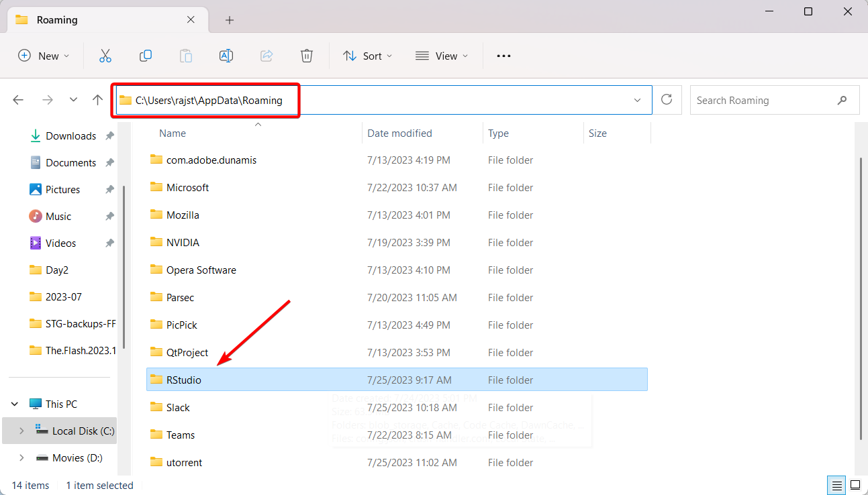
Task: Click the Copy icon in toolbar
Action: [146, 56]
